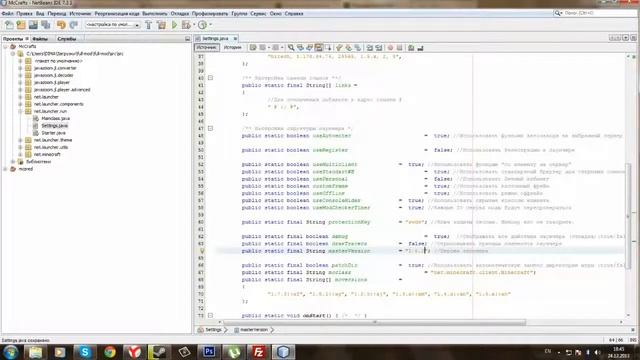640x360 pixels.
Task: Click the Undo arrow icon
Action: [x=61, y=25]
